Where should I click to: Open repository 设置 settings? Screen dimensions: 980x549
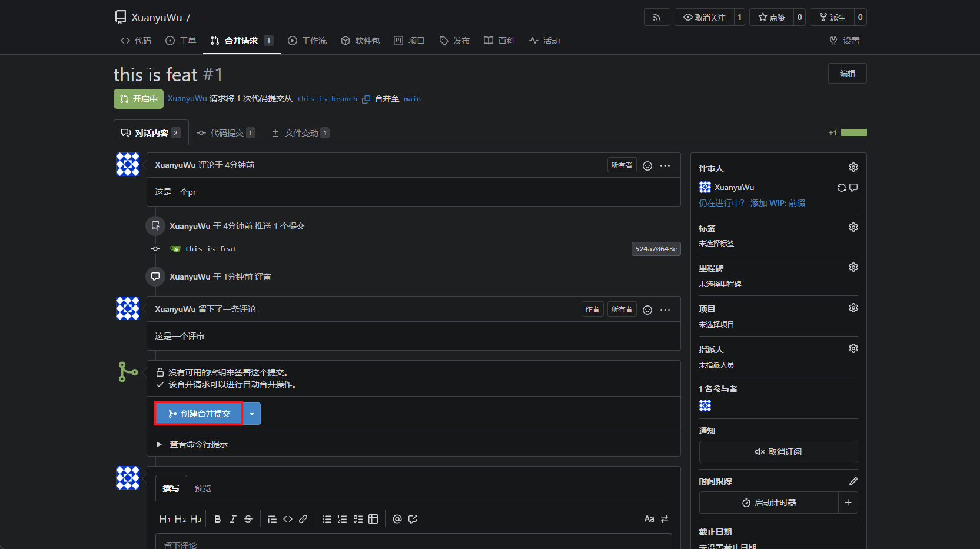click(845, 41)
